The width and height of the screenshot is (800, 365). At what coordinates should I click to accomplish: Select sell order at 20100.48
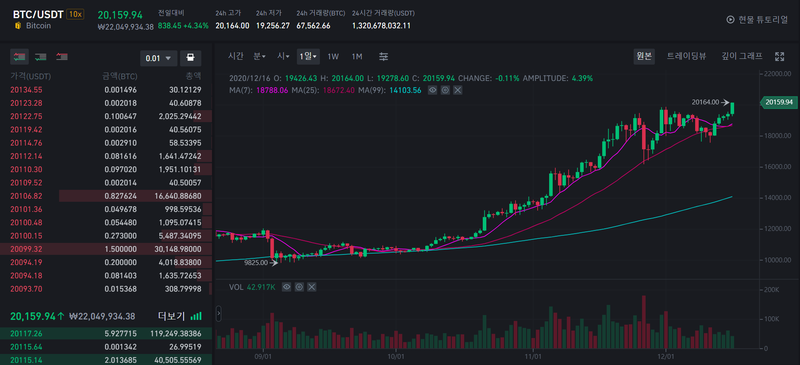(x=106, y=223)
